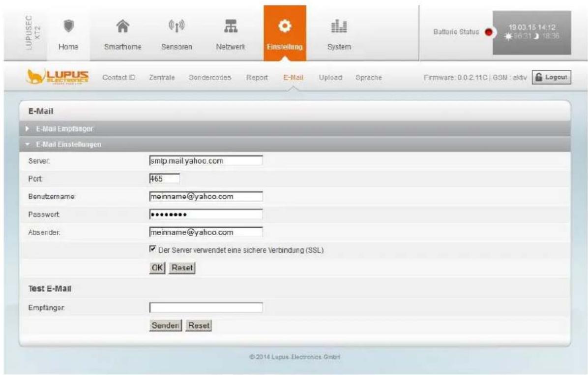Screen dimensions: 588x375
Task: Open the Sensoren antenna icon
Action: [x=176, y=26]
